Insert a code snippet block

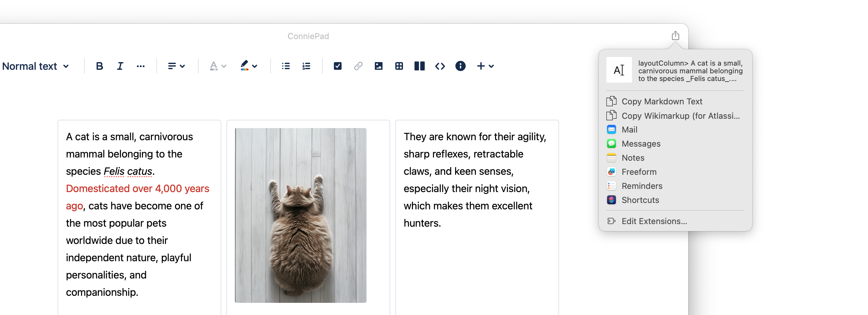[x=440, y=66]
